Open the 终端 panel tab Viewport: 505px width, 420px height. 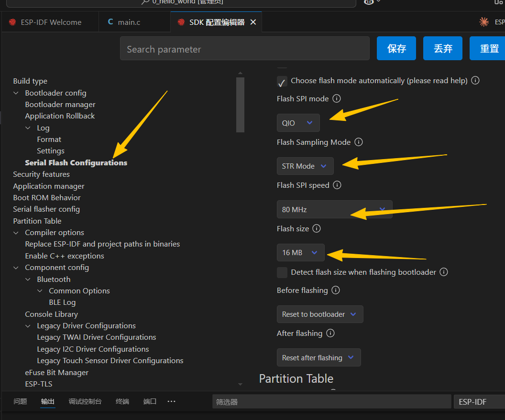click(x=122, y=401)
